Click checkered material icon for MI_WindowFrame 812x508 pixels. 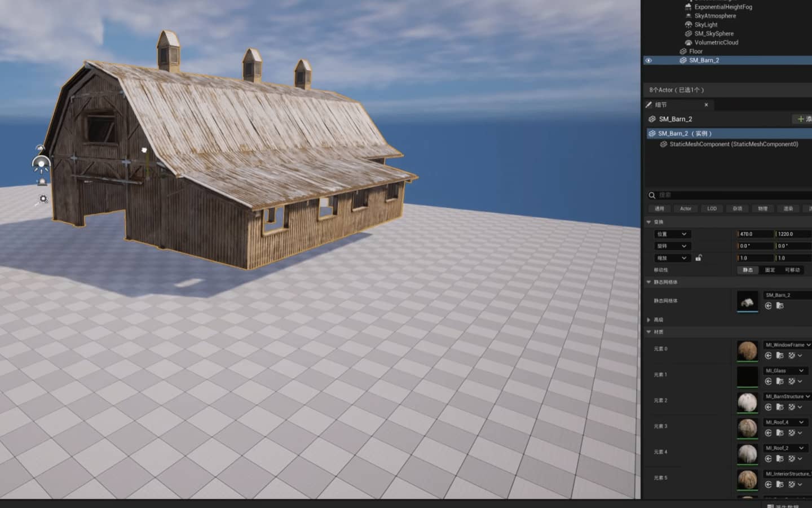coord(792,356)
